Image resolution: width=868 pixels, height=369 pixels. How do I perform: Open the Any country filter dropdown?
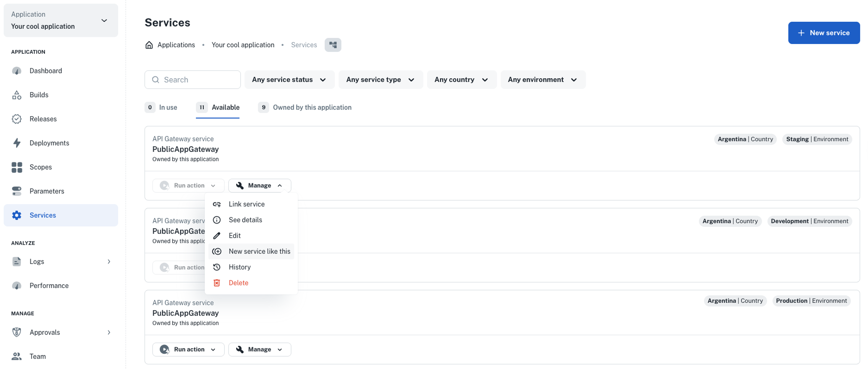pyautogui.click(x=461, y=80)
